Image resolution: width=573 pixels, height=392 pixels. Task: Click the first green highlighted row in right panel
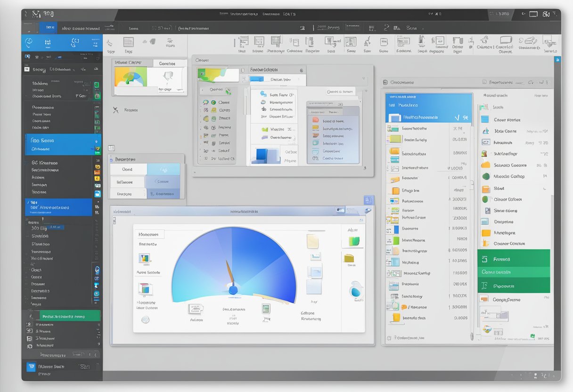coord(514,259)
